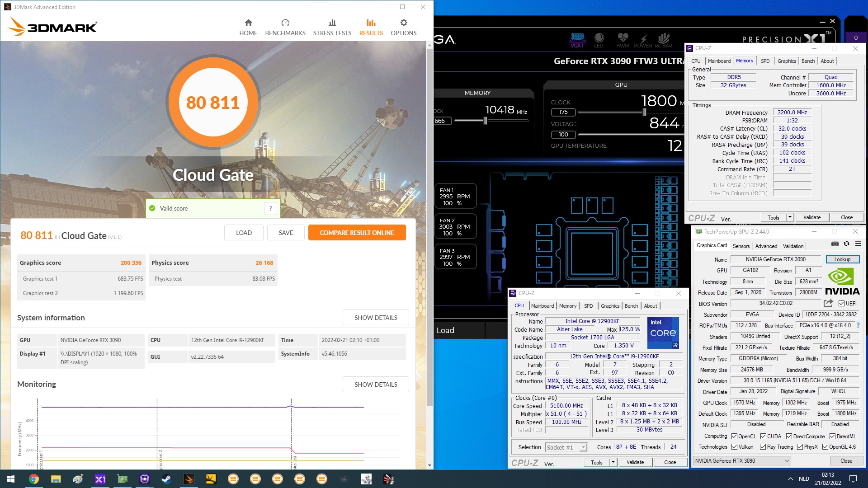The width and height of the screenshot is (868, 488).
Task: Click the Load button in Precision X1
Action: click(445, 330)
